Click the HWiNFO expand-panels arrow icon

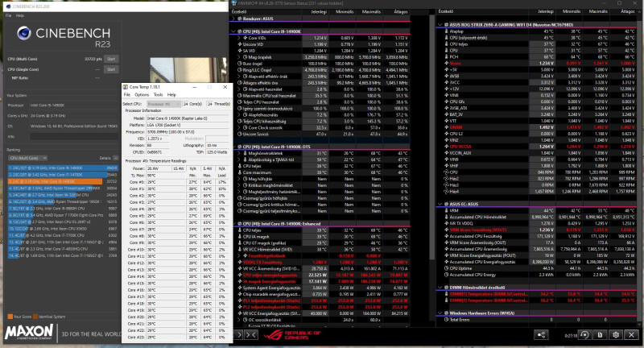[x=238, y=335]
